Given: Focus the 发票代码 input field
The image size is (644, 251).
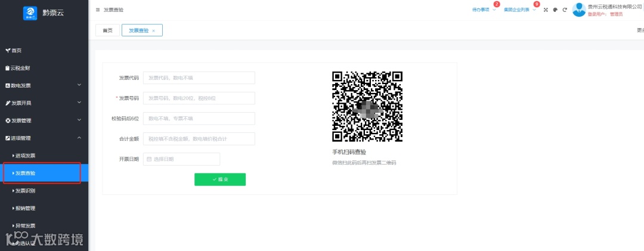Looking at the screenshot, I should [x=199, y=78].
